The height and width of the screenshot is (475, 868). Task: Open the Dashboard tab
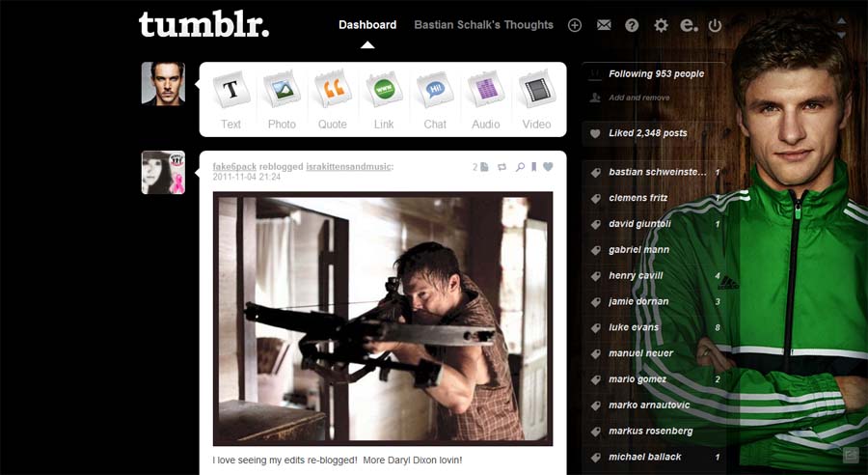367,25
